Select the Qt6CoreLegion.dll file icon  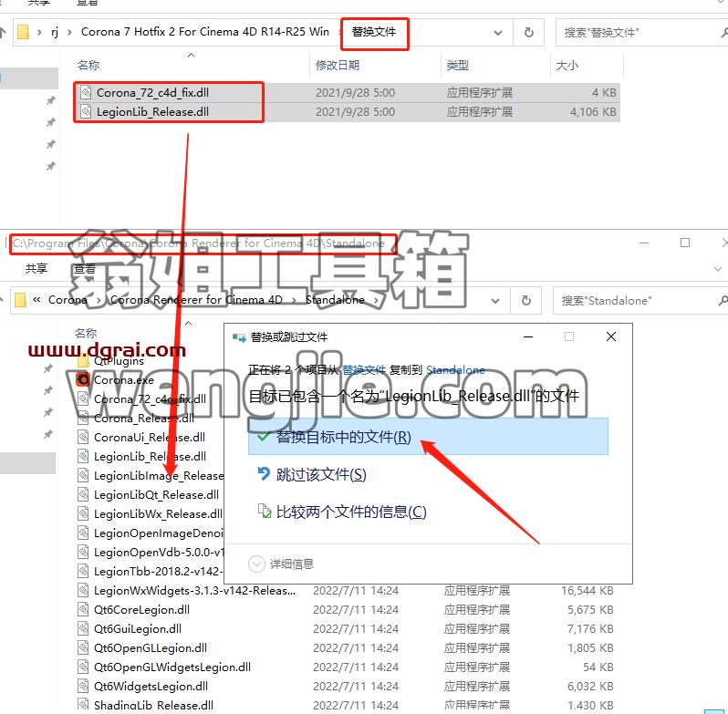[83, 609]
